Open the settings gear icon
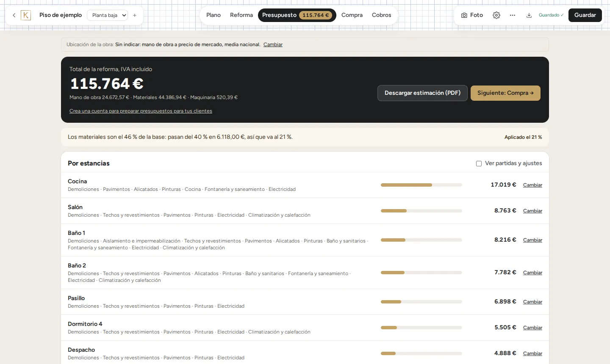 coord(496,15)
